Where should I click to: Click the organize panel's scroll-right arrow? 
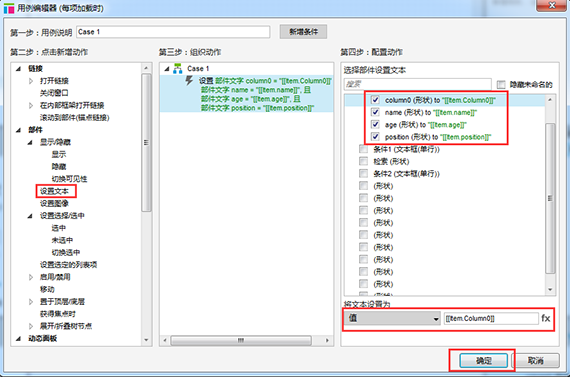pyautogui.click(x=327, y=340)
